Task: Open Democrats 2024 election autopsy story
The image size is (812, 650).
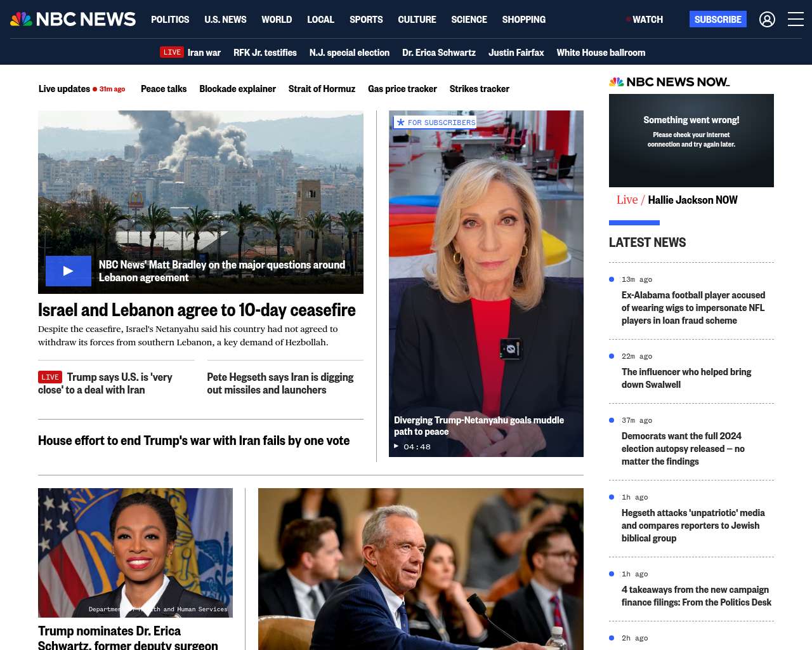Action: tap(683, 449)
